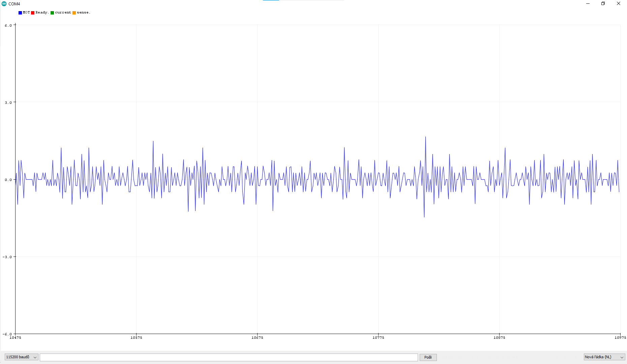Click the 0.0 y-axis label
Screen dimensions: 627x364
[8, 180]
